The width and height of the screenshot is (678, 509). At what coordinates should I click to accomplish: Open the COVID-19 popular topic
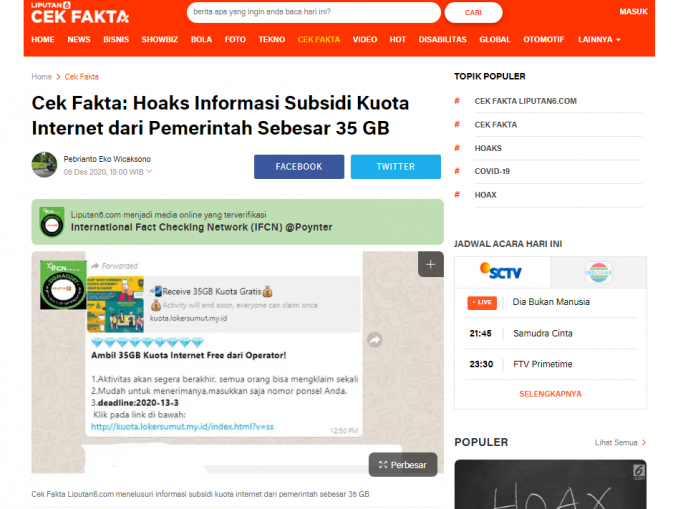point(492,171)
